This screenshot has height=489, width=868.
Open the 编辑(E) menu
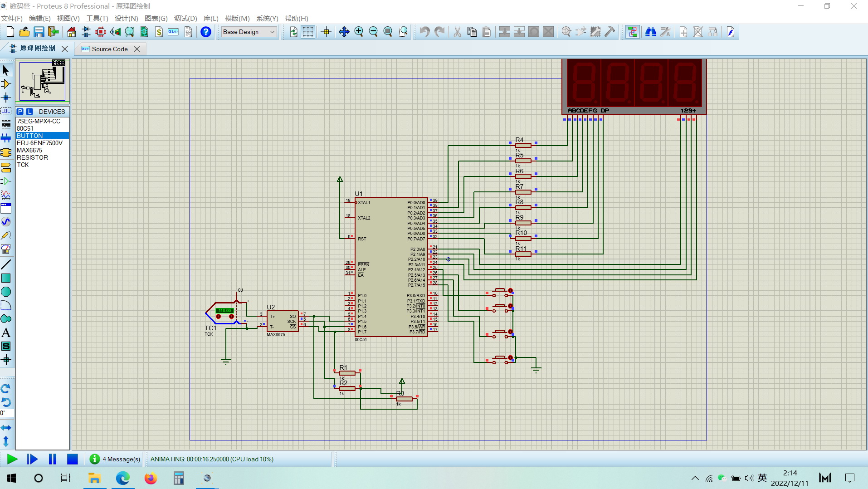pyautogui.click(x=39, y=18)
